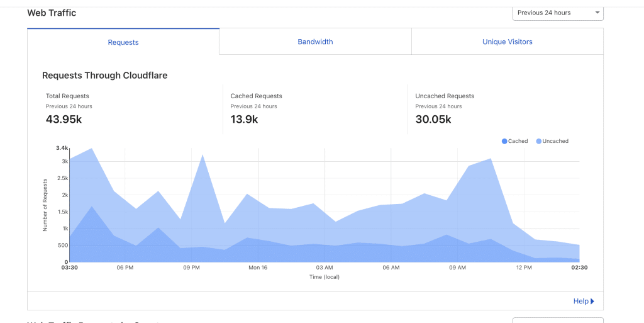Click the Total Requests 43.95k value

pyautogui.click(x=64, y=119)
